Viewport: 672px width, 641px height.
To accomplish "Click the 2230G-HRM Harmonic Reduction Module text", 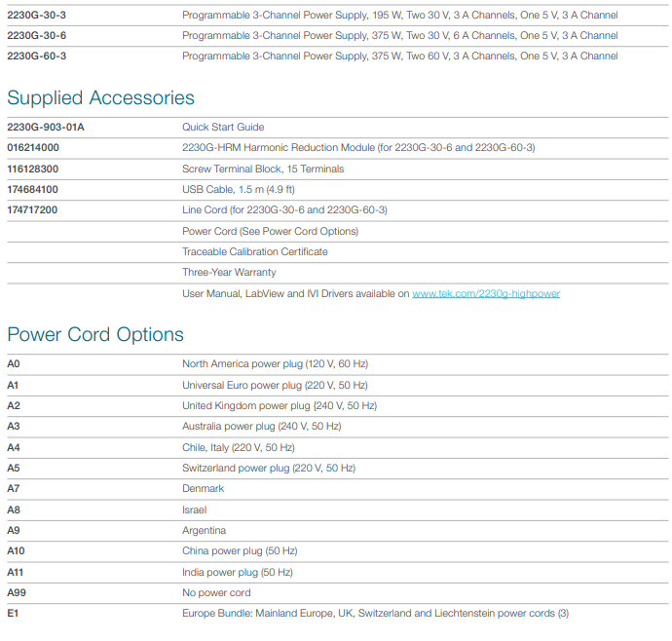I will point(358,148).
